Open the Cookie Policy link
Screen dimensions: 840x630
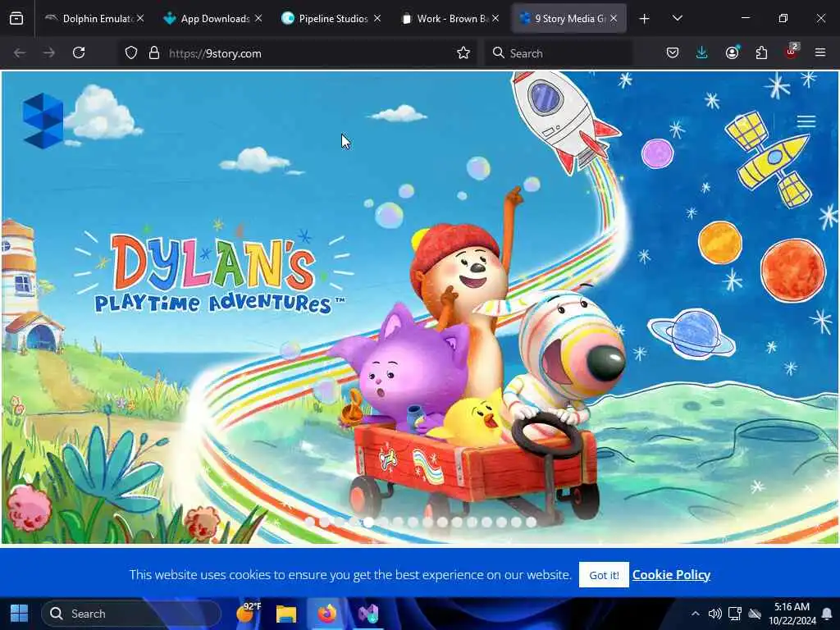pyautogui.click(x=671, y=575)
